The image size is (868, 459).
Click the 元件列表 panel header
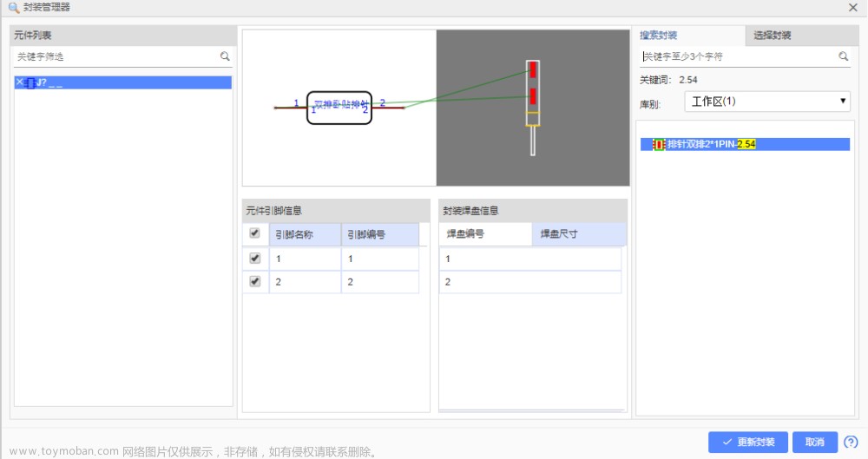point(123,36)
